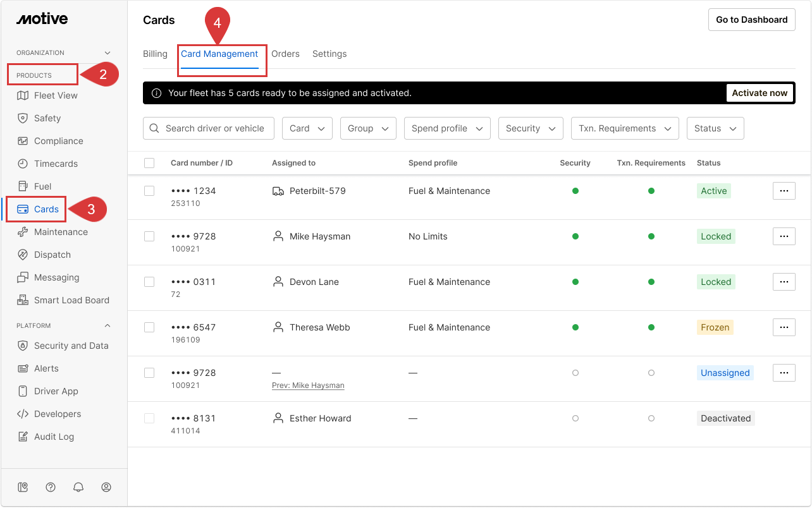Open the Spend profile filter dropdown
The image size is (812, 508).
[446, 128]
